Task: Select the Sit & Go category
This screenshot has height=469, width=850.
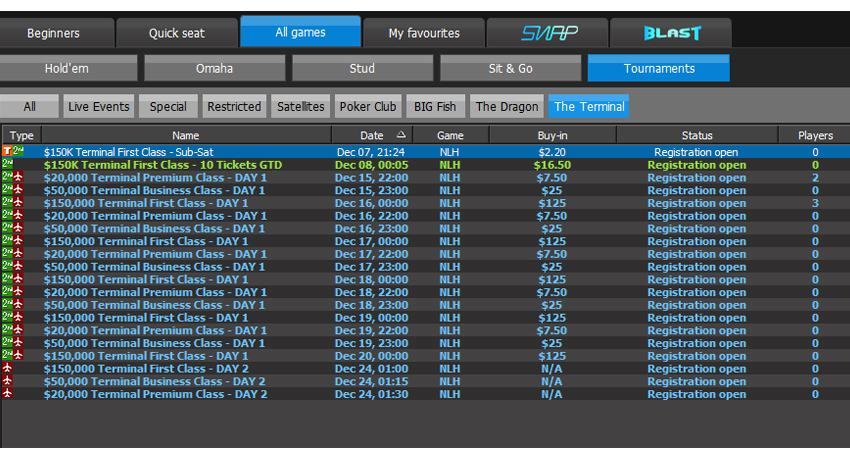Action: point(510,68)
